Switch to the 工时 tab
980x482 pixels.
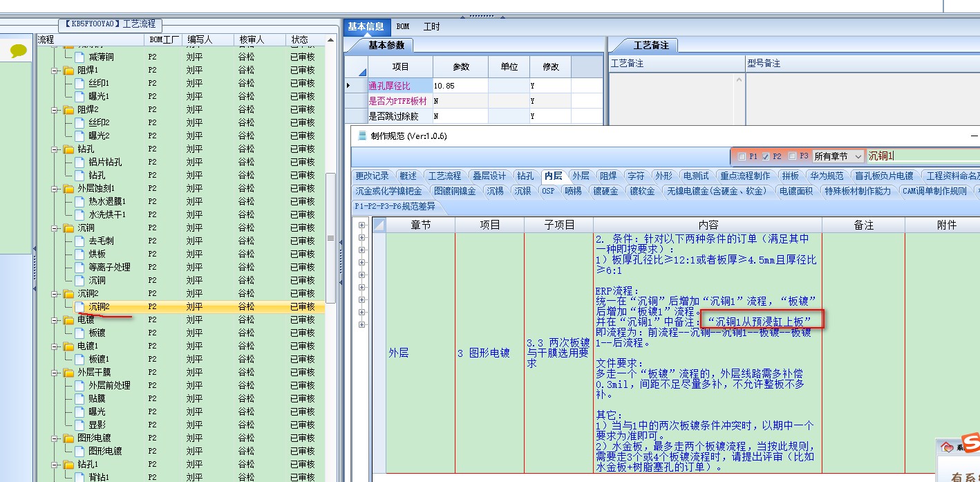tap(431, 27)
